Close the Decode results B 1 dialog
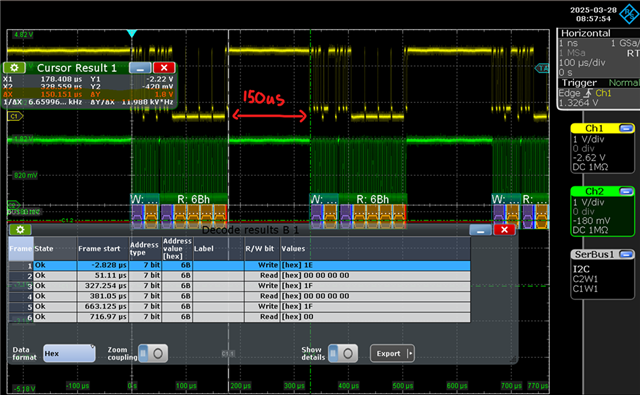This screenshot has width=640, height=395. (504, 230)
